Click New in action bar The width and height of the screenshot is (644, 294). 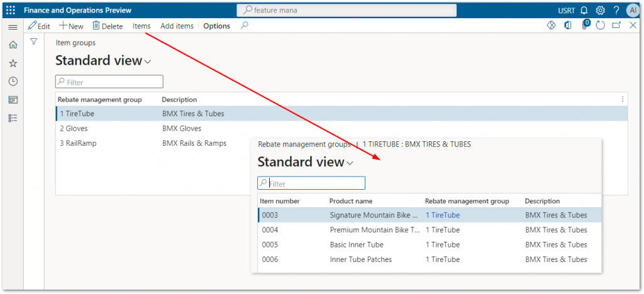click(x=71, y=26)
